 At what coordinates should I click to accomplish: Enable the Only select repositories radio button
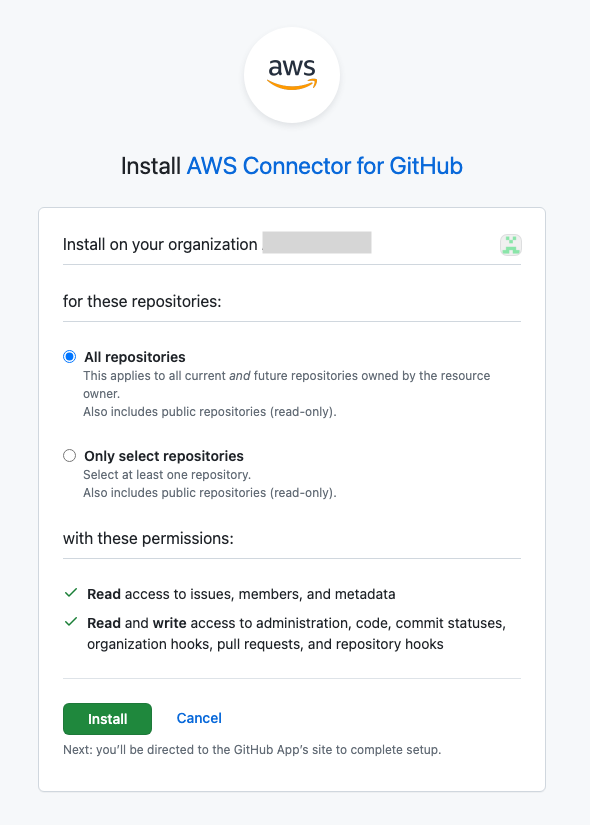tap(69, 455)
